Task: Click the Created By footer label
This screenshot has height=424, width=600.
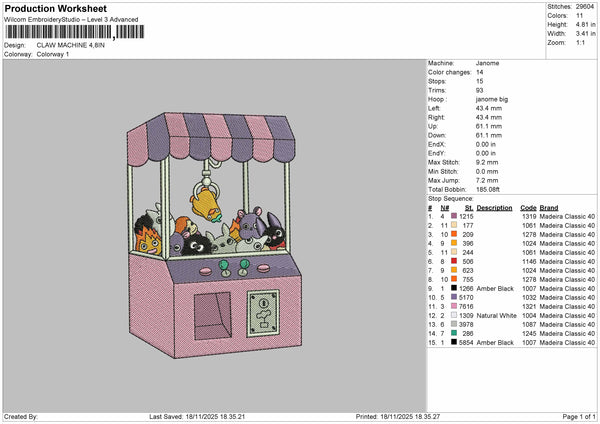Action: (x=21, y=417)
